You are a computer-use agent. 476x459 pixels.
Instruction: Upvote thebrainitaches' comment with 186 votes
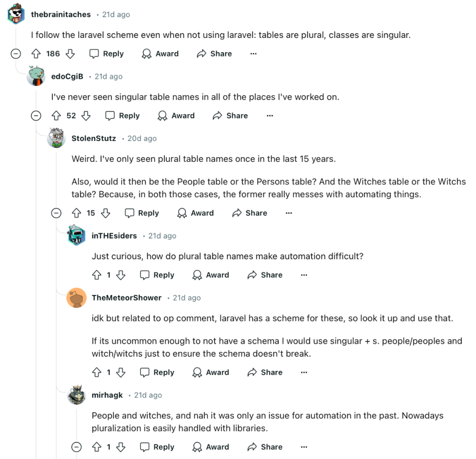pyautogui.click(x=36, y=54)
